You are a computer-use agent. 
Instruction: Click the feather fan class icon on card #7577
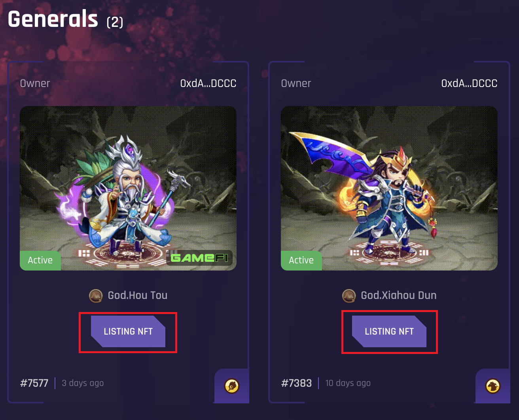tap(232, 386)
